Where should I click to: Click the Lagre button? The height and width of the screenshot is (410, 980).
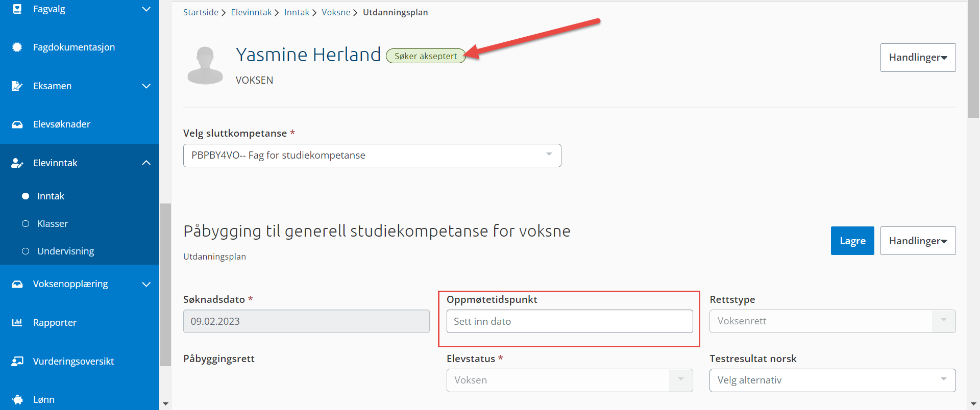pos(852,241)
